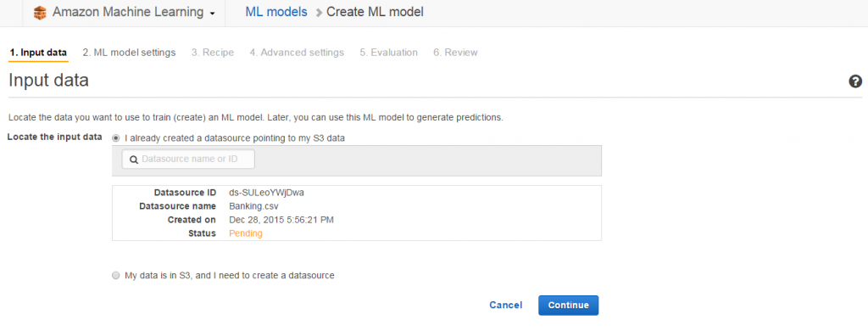868x331 pixels.
Task: Open the 2. ML model settings step
Action: 129,53
